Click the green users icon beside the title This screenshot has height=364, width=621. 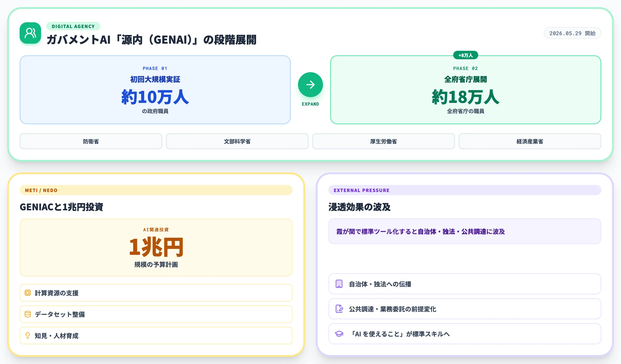tap(30, 33)
